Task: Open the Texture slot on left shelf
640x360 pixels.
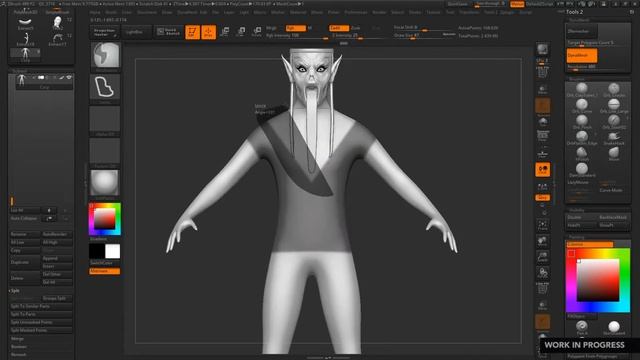Action: pos(105,151)
